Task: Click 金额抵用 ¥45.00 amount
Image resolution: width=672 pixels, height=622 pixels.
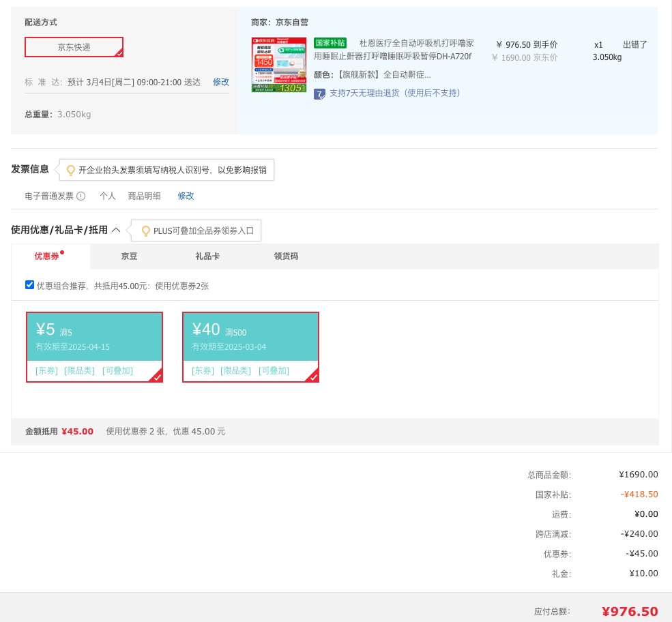Action: tap(78, 431)
